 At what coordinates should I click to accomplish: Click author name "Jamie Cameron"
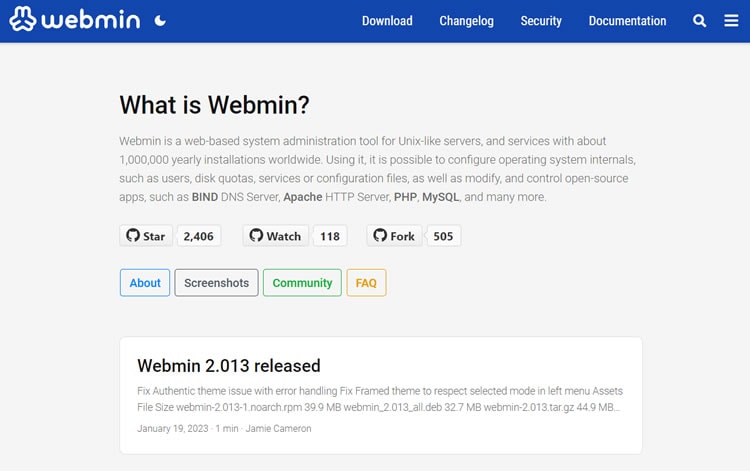click(278, 428)
